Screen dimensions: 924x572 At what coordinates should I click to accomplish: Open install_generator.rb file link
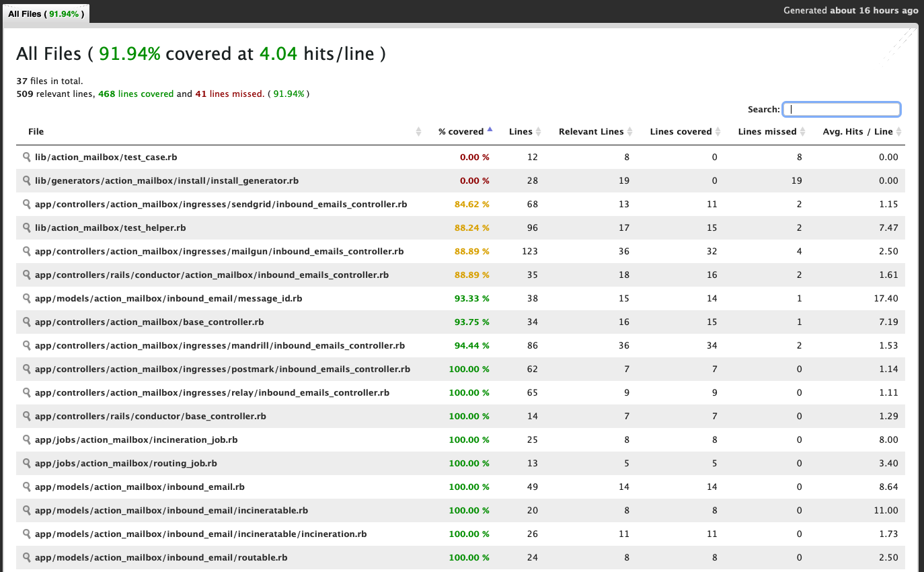[x=167, y=180]
